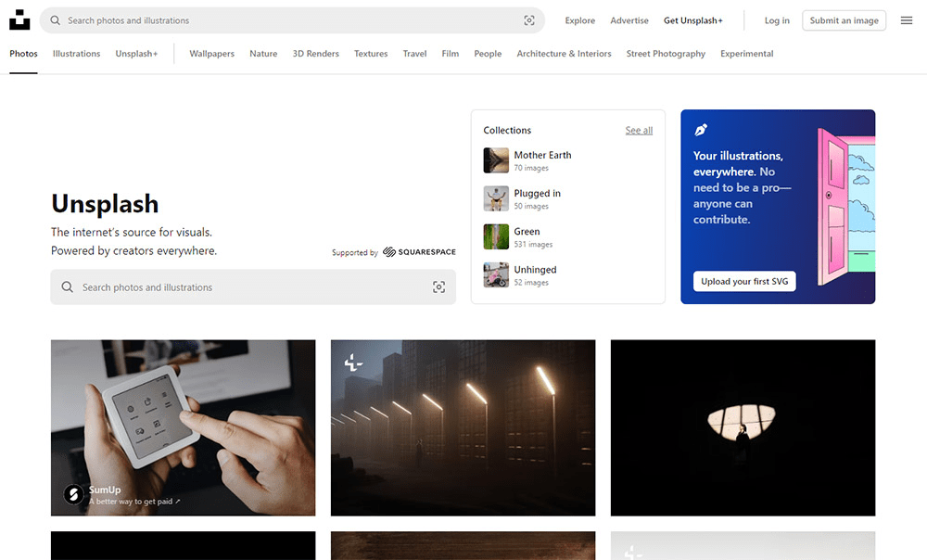Click the pen icon on the blue contribute banner
The height and width of the screenshot is (560, 927).
coord(700,130)
